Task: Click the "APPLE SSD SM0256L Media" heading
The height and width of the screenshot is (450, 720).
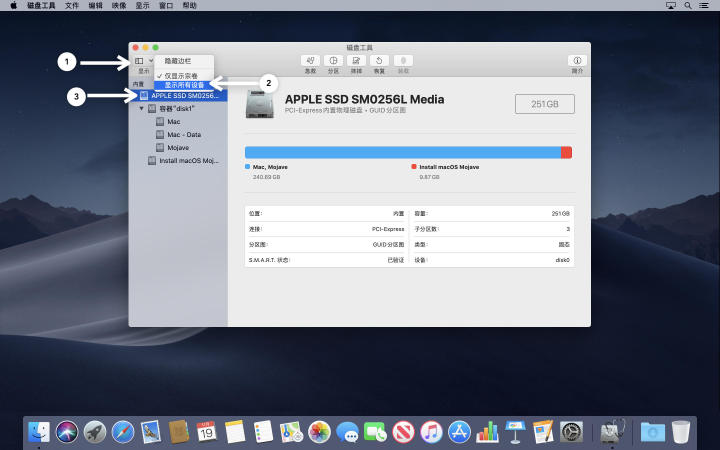Action: click(365, 99)
